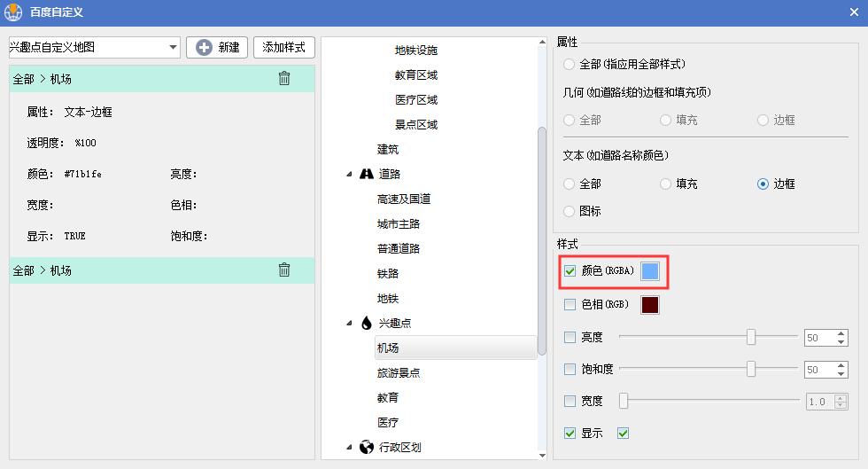Screen dimensions: 868x469
Task: Click the globe icon beside 行政区划
Action: click(367, 447)
